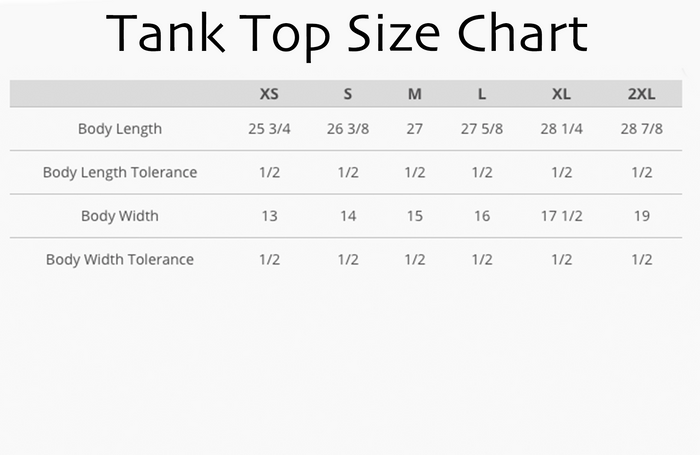Select the XS column header
The image size is (700, 455).
[269, 94]
